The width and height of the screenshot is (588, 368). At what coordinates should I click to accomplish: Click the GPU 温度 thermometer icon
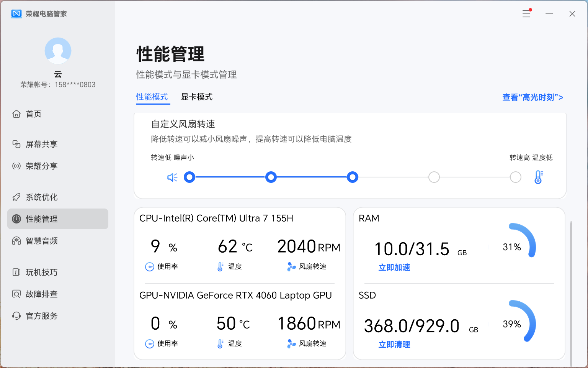click(x=220, y=344)
